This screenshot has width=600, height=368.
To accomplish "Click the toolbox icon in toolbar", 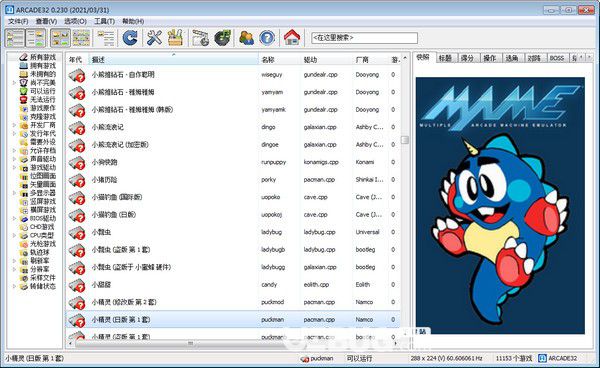I will pos(175,38).
